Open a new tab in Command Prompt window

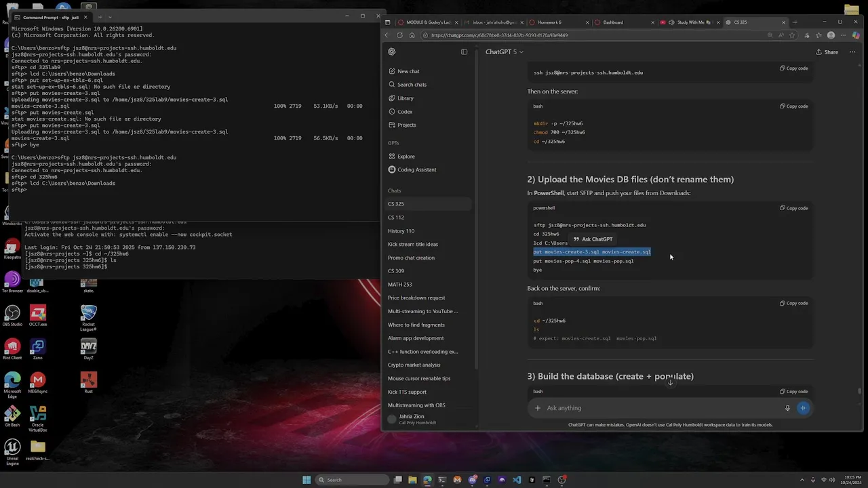[x=100, y=17]
